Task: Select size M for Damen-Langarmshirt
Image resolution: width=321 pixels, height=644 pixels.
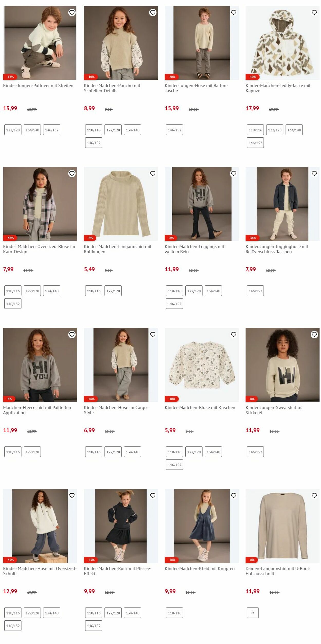Action: [253, 613]
